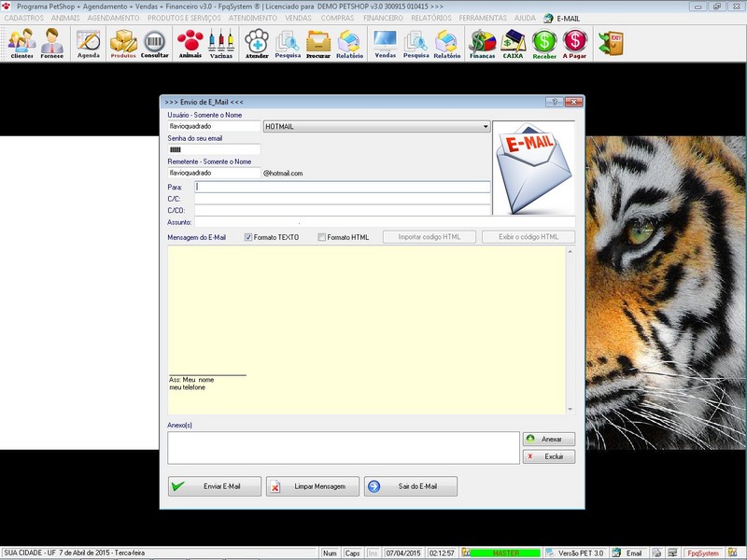Open the CADASTROS menu
The height and width of the screenshot is (560, 747).
click(24, 18)
